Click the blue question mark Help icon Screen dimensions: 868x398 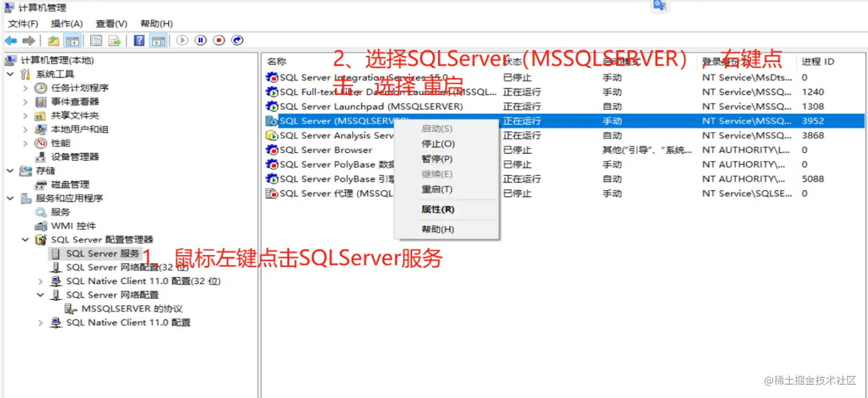click(x=139, y=40)
